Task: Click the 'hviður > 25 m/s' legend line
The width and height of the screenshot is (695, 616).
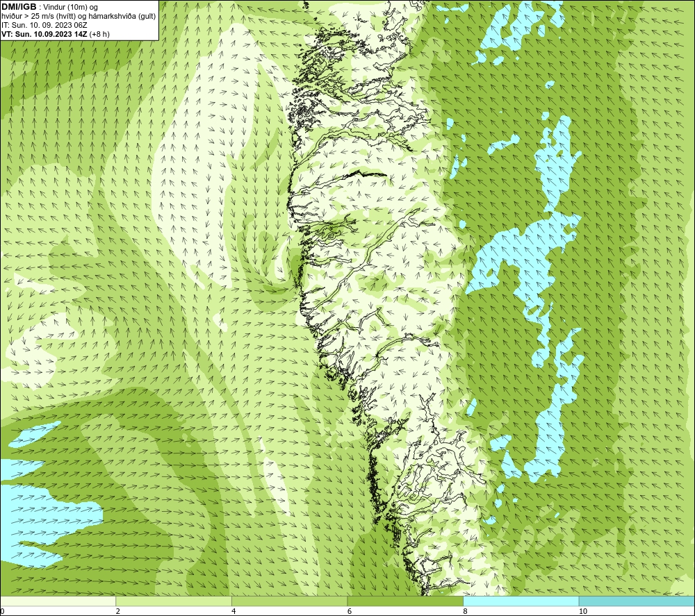Action: [79, 16]
